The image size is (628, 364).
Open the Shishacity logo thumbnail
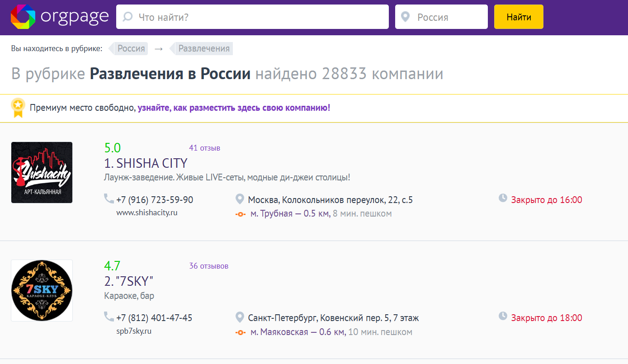tap(42, 172)
